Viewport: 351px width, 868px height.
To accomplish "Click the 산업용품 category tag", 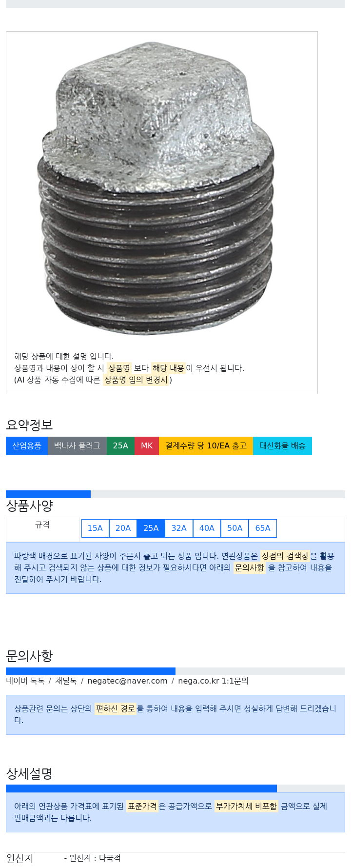I will [27, 446].
